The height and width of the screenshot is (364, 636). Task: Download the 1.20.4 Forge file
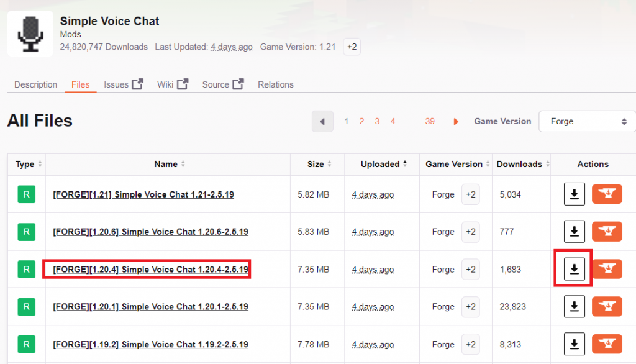tap(574, 270)
